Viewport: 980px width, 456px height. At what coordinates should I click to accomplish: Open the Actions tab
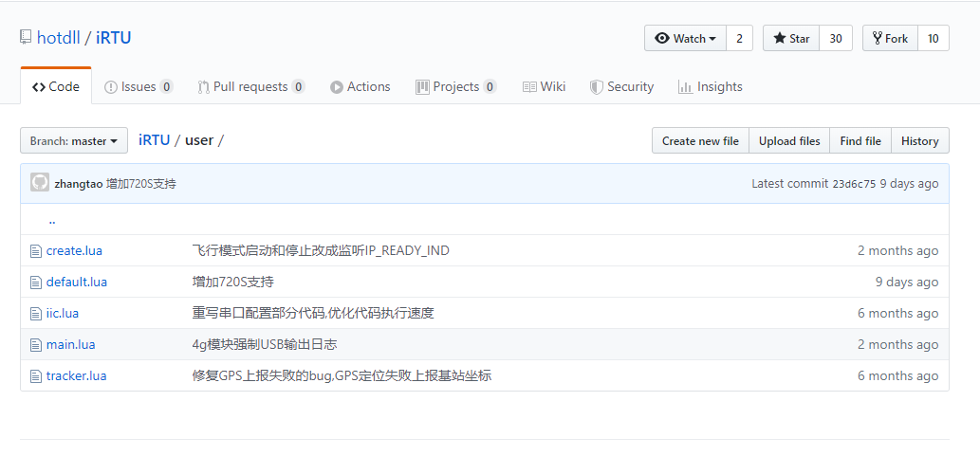pyautogui.click(x=360, y=87)
